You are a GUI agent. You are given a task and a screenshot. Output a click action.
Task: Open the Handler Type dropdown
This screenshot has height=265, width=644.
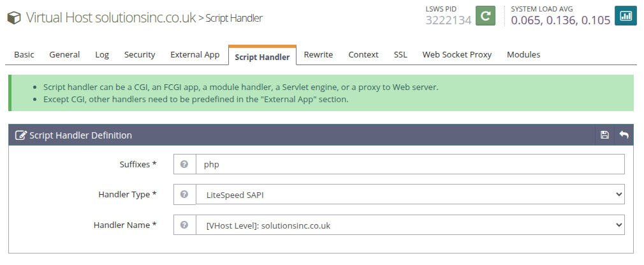tap(409, 195)
